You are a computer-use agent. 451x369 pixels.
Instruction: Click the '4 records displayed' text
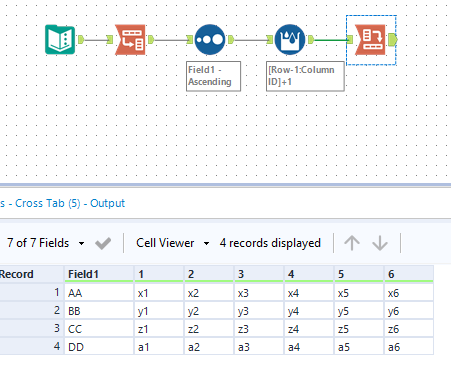point(270,243)
